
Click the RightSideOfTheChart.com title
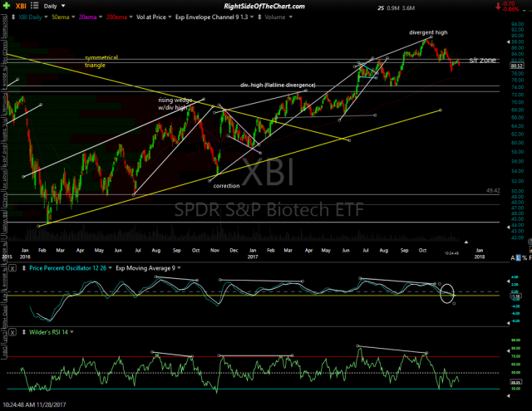click(264, 6)
